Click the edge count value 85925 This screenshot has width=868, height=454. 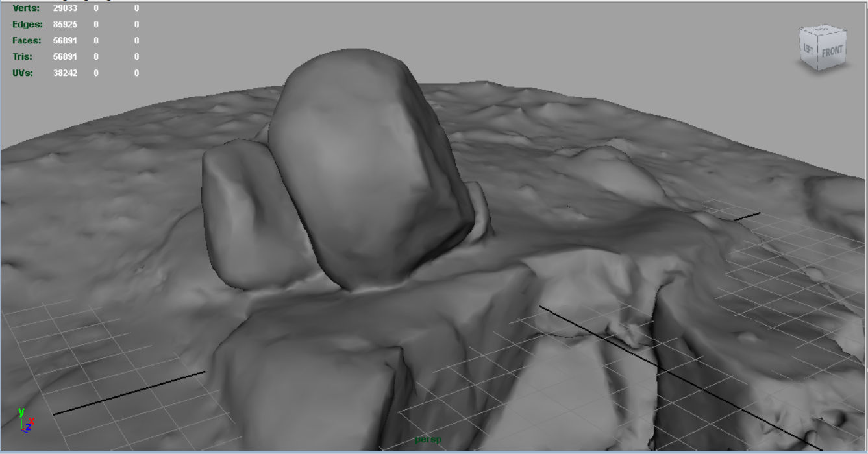click(65, 25)
